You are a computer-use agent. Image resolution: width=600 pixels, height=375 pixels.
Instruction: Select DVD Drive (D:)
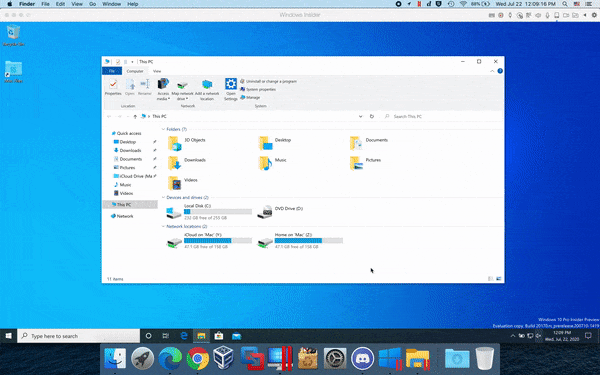tap(280, 212)
